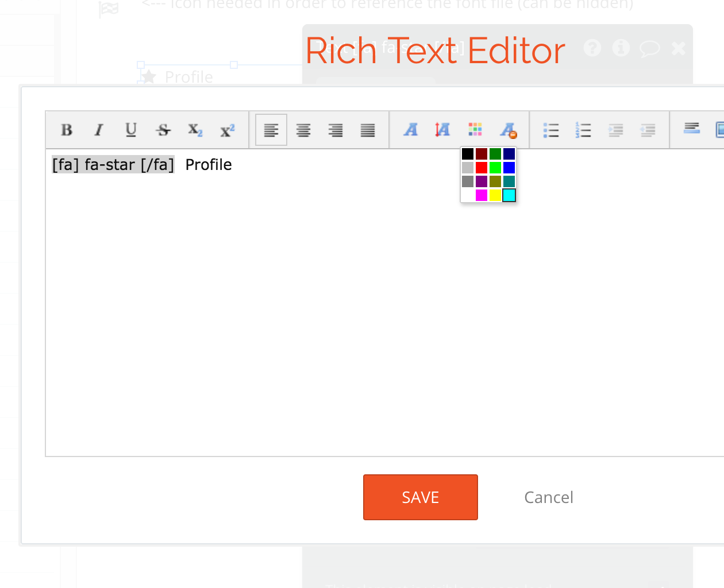Viewport: 724px width, 588px height.
Task: Center align the text
Action: [x=303, y=130]
